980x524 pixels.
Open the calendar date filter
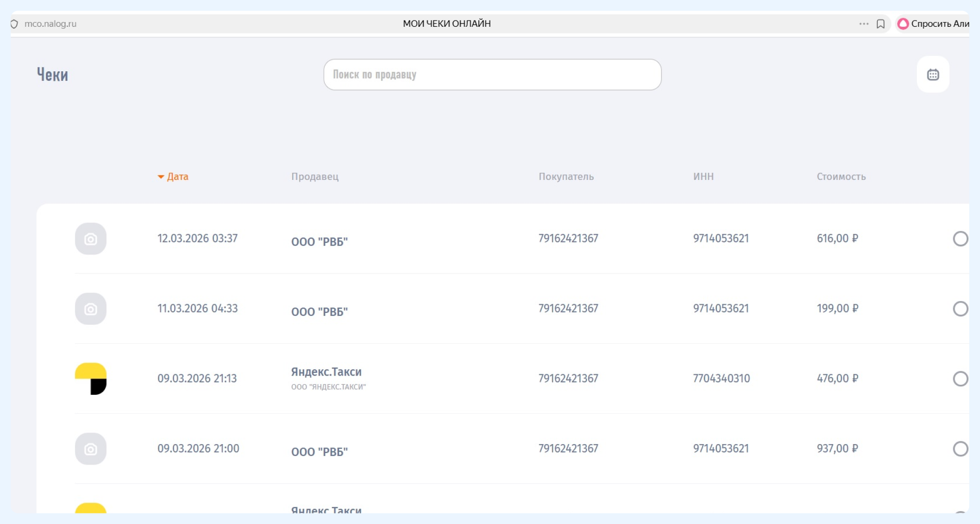coord(933,75)
